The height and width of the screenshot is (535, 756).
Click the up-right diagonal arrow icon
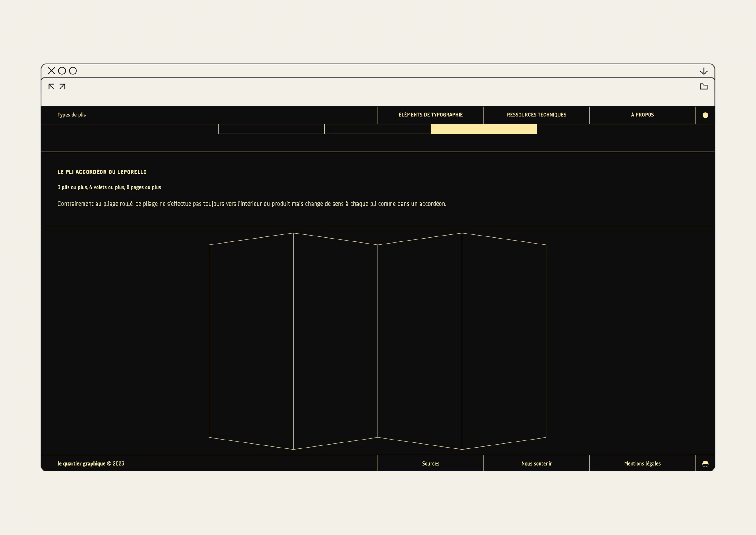click(x=62, y=86)
